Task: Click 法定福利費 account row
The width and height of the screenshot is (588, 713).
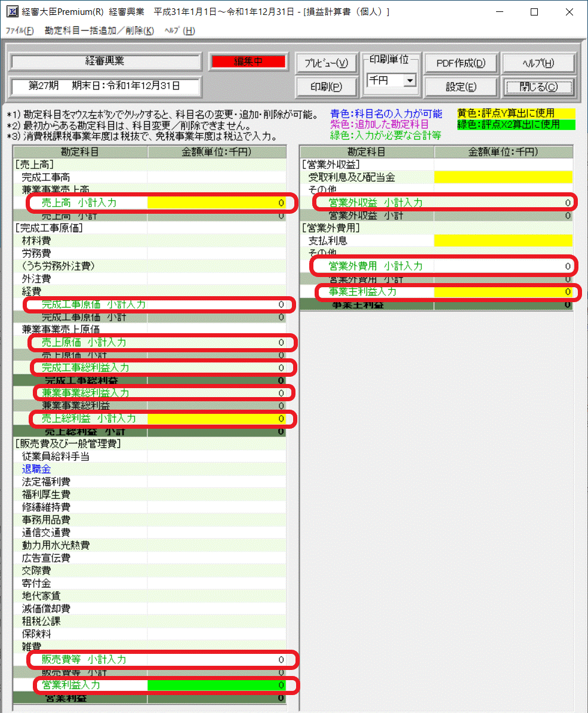Action: click(x=149, y=482)
